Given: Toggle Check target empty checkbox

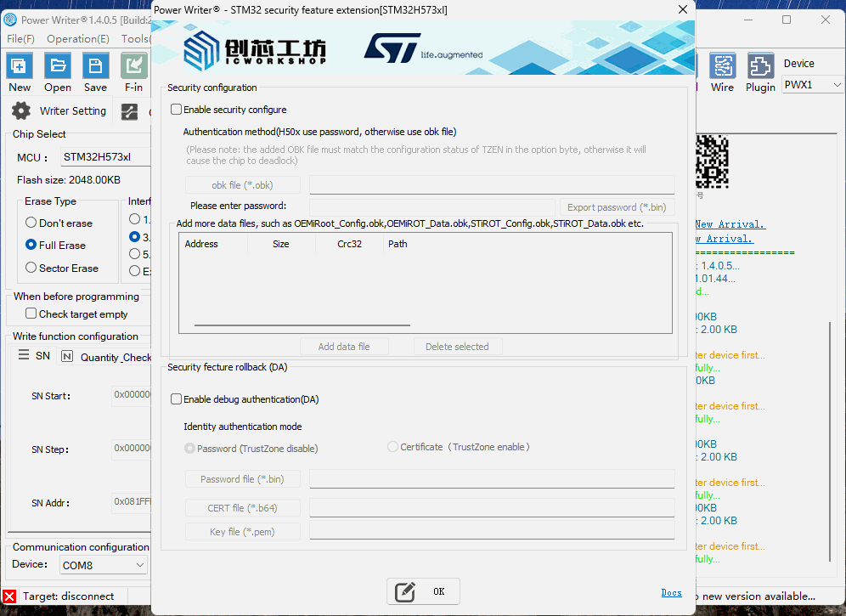Looking at the screenshot, I should [x=31, y=314].
